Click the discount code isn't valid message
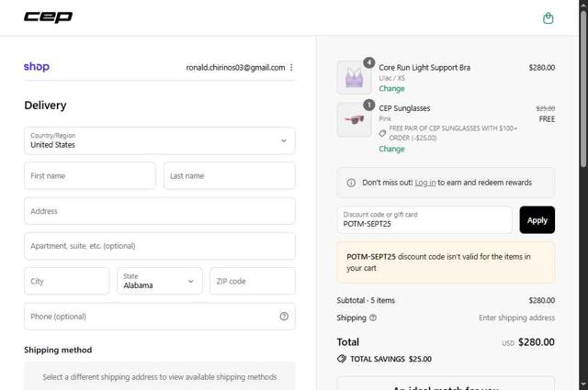Screen dimensions: 588x390 click(x=446, y=262)
